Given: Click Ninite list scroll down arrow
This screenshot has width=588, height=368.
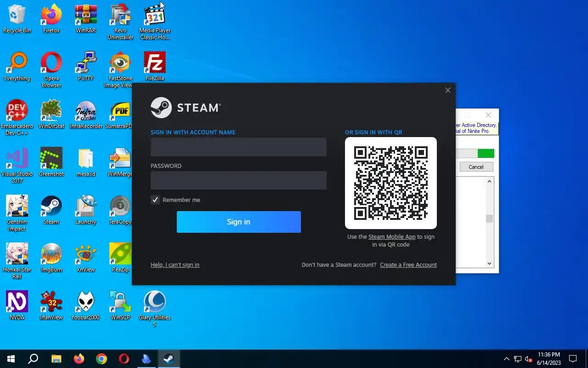Looking at the screenshot, I should pos(489,264).
